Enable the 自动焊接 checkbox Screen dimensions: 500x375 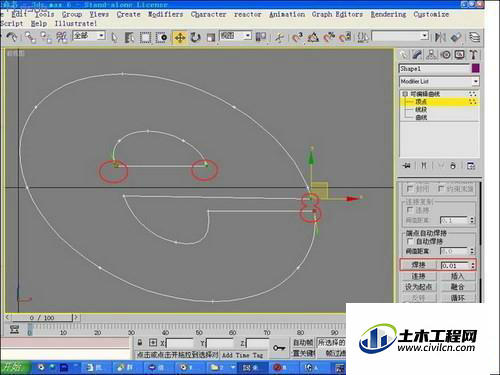410,241
